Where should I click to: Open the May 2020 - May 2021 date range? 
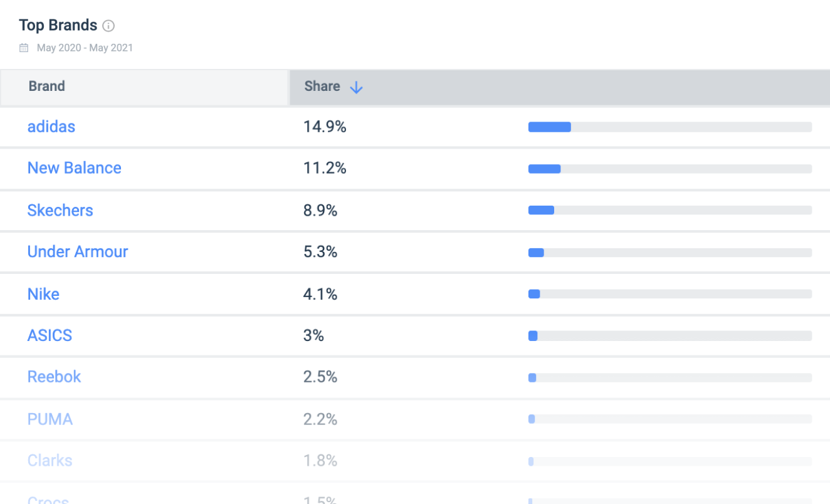click(x=85, y=48)
